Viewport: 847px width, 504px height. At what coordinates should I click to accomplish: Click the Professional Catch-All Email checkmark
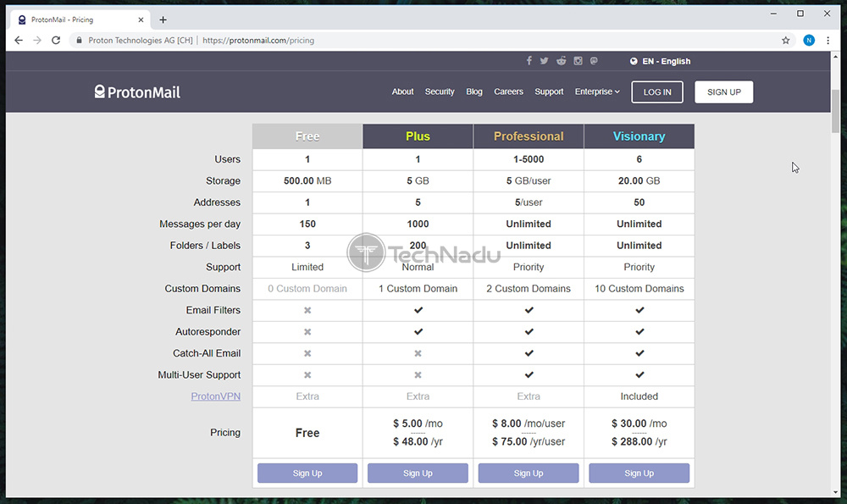coord(529,353)
